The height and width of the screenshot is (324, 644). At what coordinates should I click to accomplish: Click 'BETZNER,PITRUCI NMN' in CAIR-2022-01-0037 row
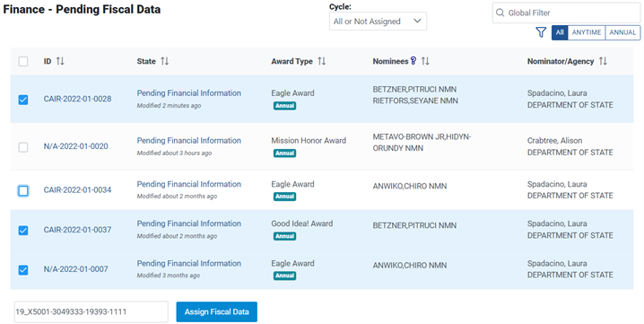click(414, 225)
